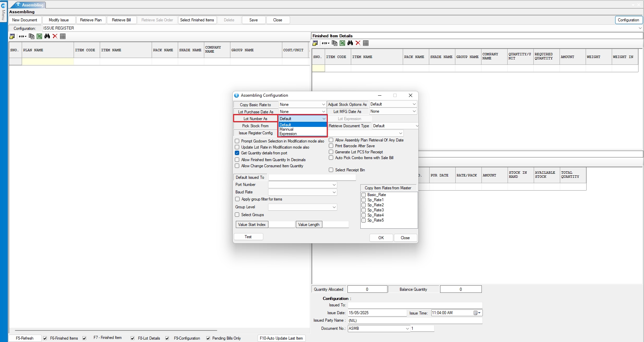Choose Mannual option in Lot Number dropdown
The image size is (644, 342).
tap(287, 129)
